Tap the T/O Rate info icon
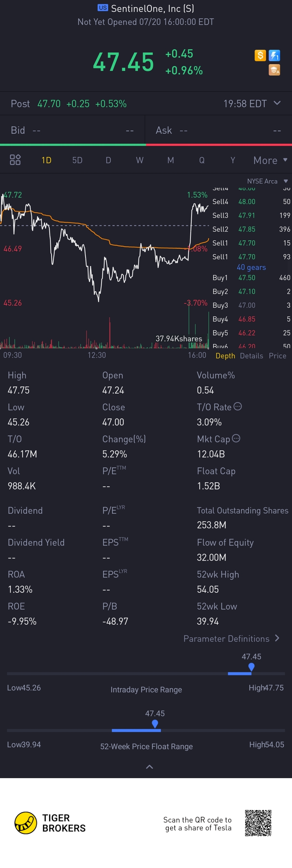 pos(237,406)
